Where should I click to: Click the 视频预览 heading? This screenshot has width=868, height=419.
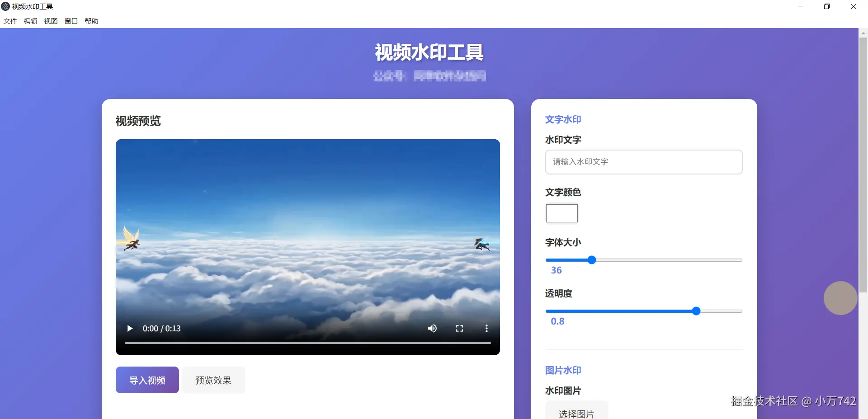(x=138, y=121)
